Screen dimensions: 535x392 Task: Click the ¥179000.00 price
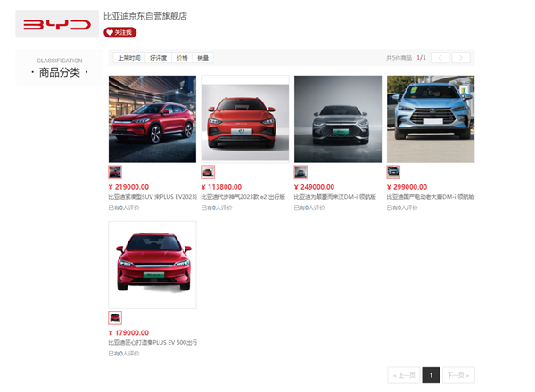coord(128,332)
